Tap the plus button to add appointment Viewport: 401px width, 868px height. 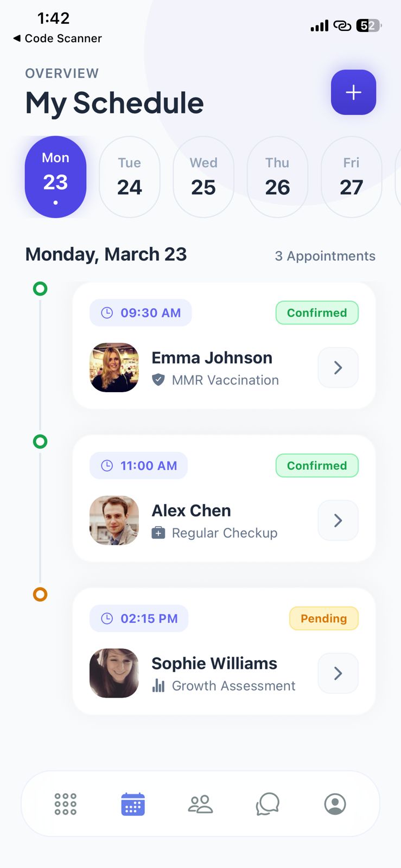tap(353, 92)
